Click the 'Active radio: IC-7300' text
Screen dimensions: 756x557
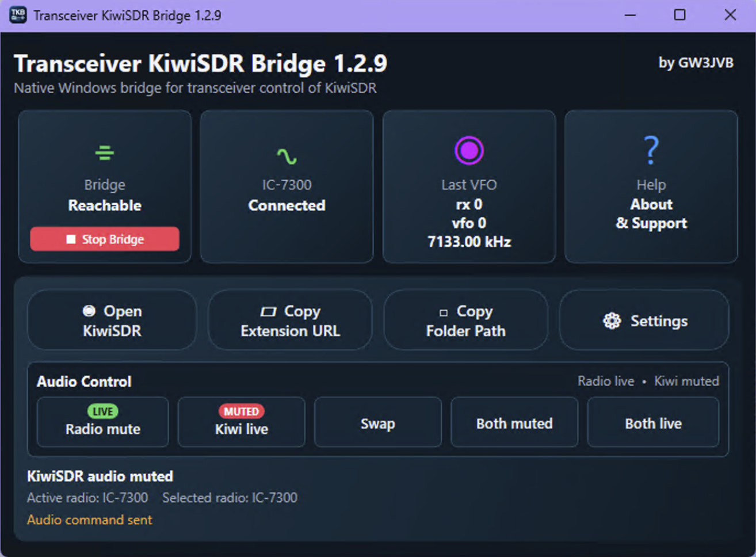coord(87,498)
